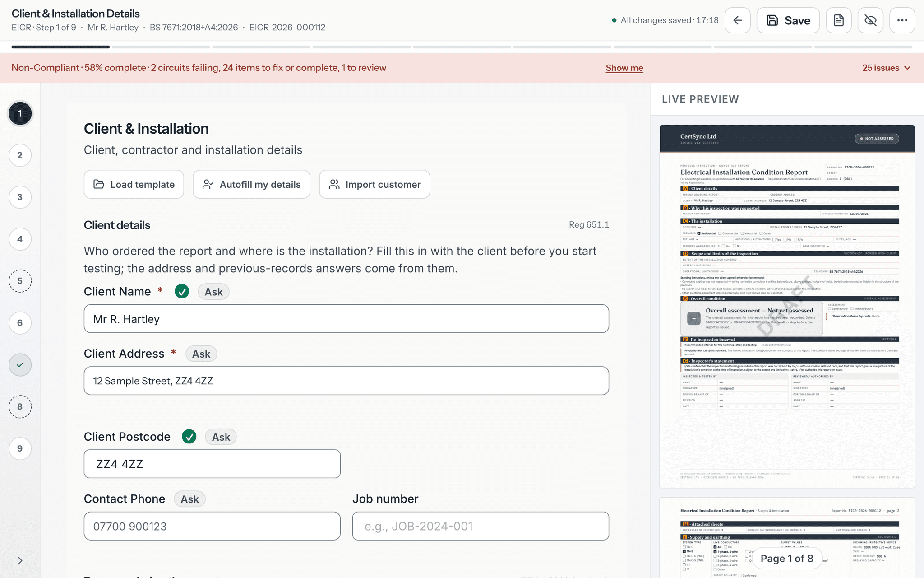Click the green check beside Client Name
924x578 pixels.
[182, 292]
